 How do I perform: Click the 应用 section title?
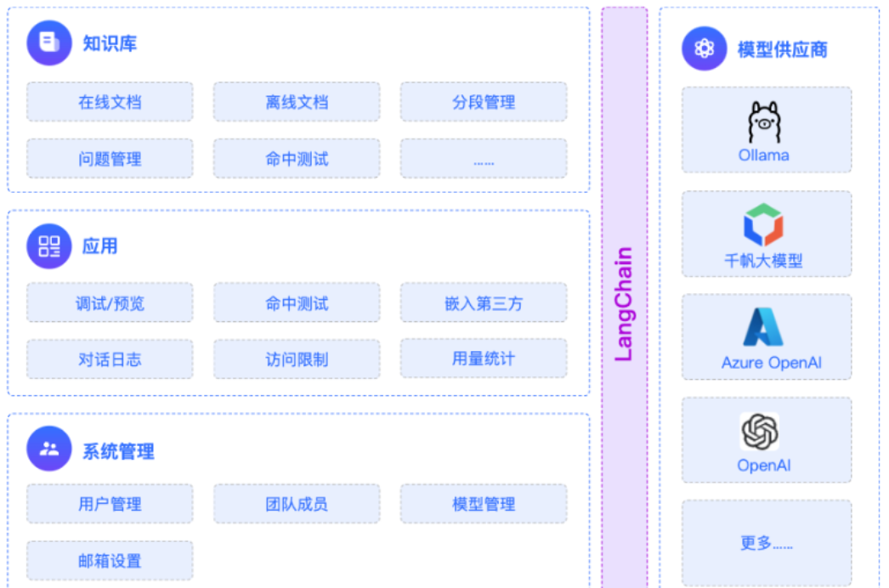[x=100, y=246]
